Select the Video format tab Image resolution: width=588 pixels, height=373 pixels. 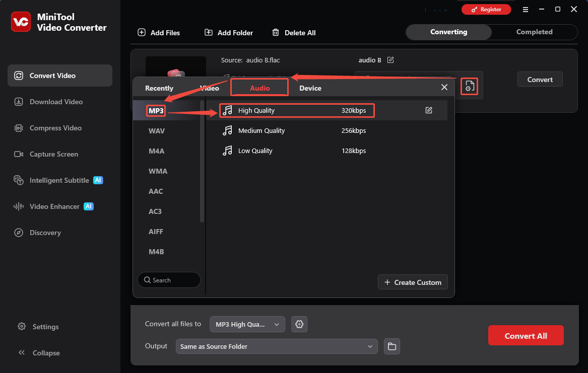(x=209, y=88)
